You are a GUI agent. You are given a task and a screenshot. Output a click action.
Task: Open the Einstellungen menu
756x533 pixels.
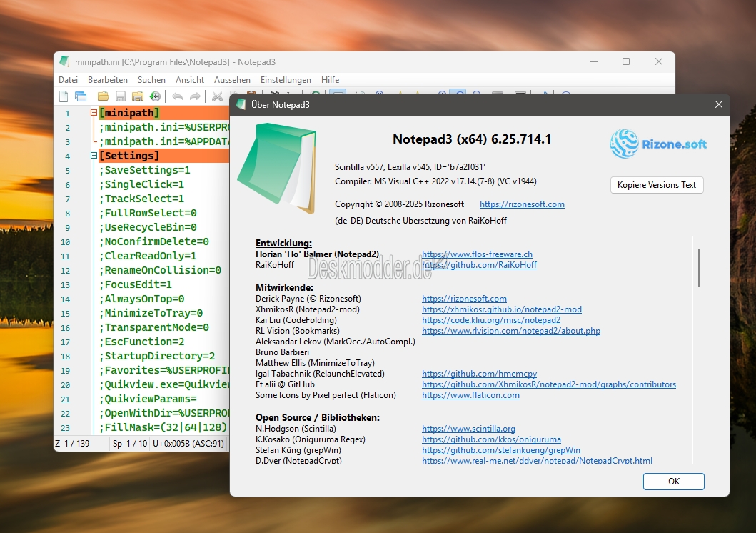286,79
